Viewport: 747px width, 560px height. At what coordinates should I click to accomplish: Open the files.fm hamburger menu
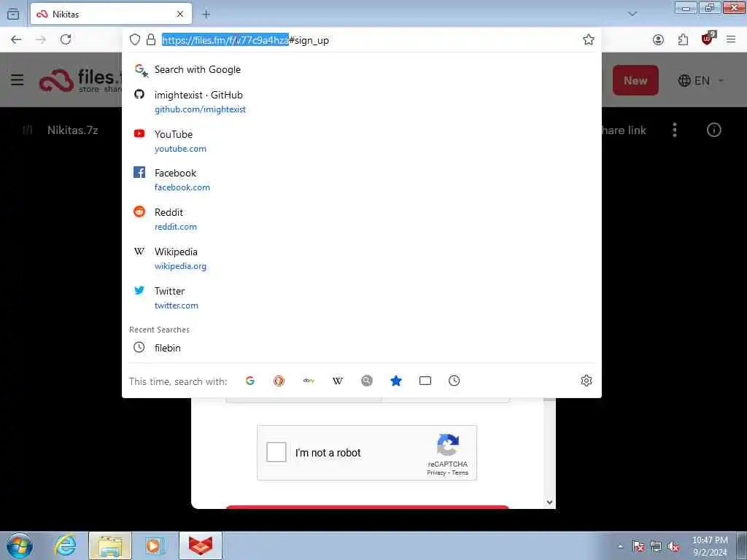click(18, 79)
